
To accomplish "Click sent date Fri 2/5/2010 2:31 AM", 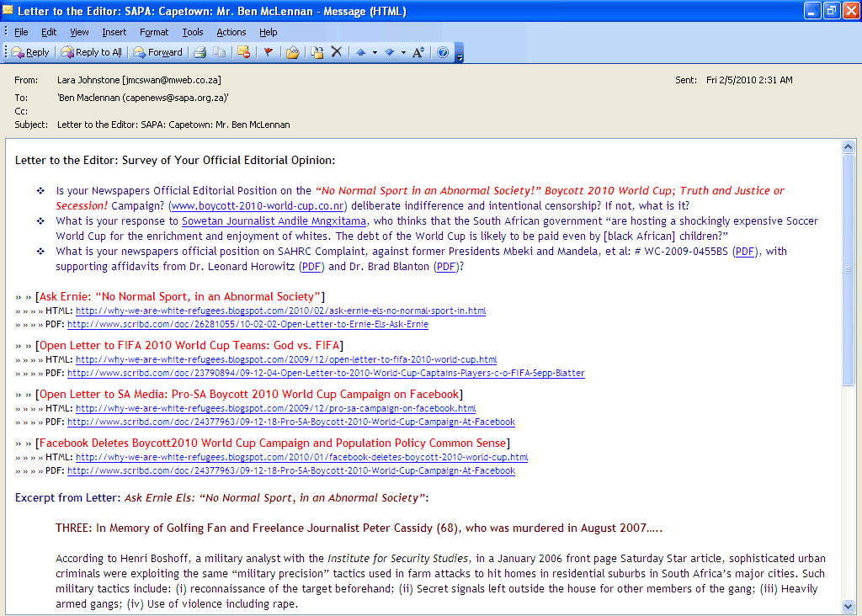I will pyautogui.click(x=749, y=80).
